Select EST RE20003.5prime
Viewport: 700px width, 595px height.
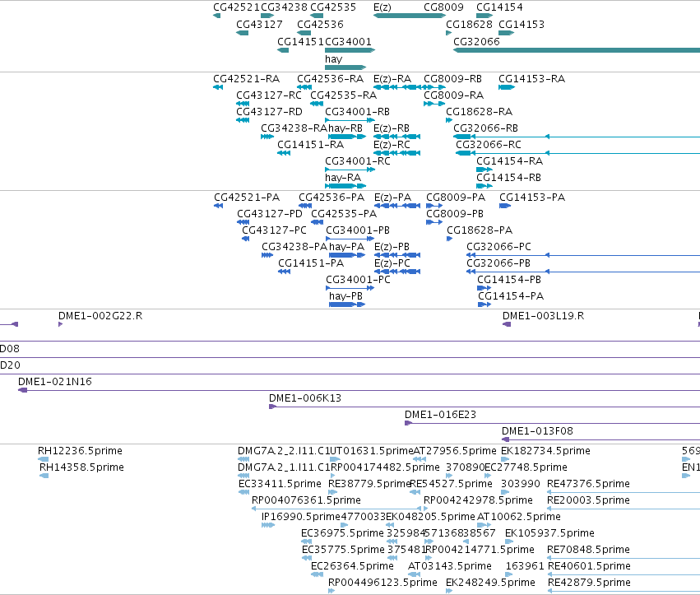[588, 500]
